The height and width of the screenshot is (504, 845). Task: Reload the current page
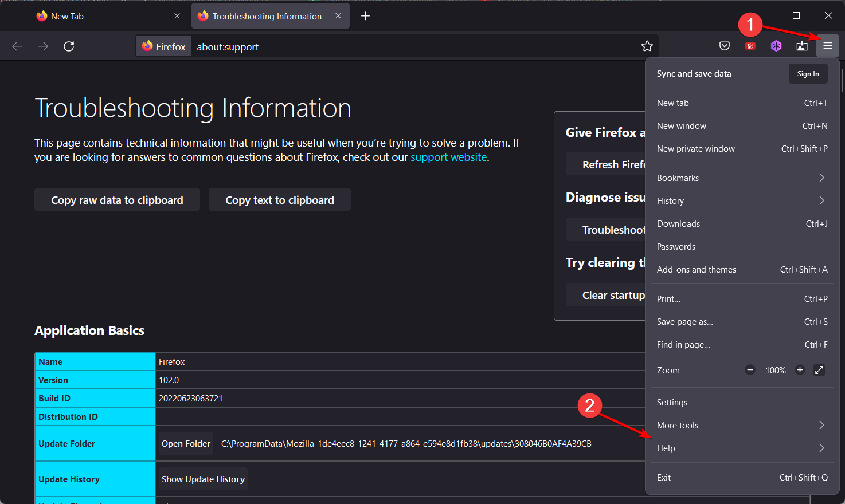(x=69, y=46)
